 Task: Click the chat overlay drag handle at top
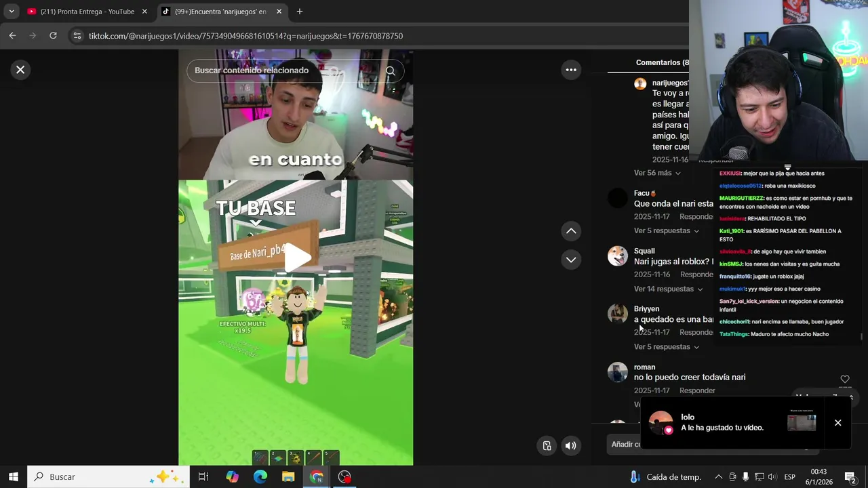click(787, 167)
